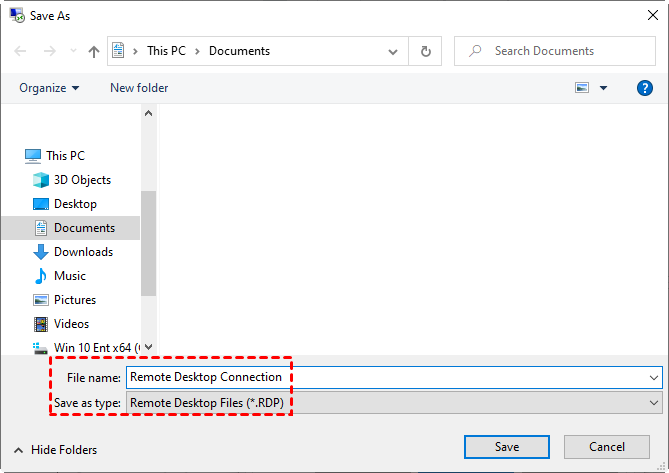Open the Downloads folder in sidebar
Screen dimensions: 669x473
point(83,252)
